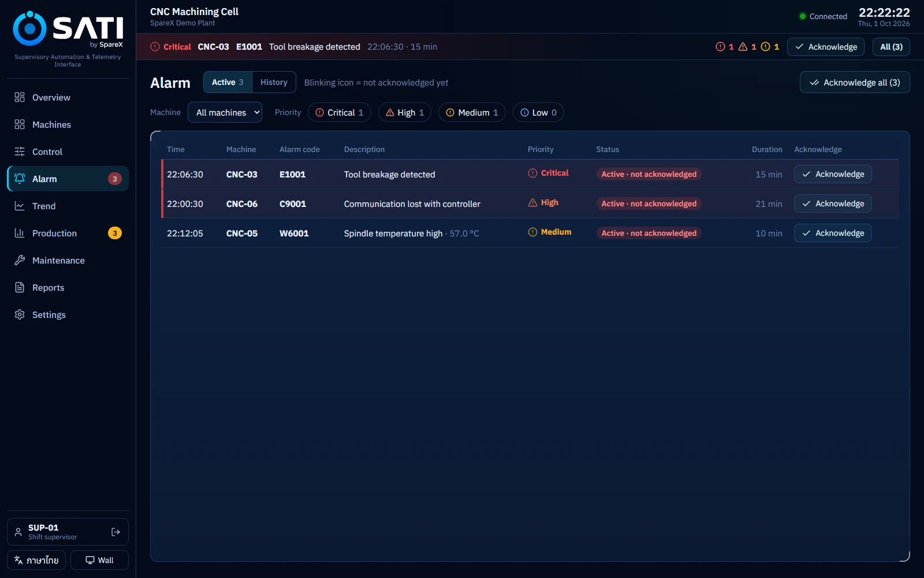
Task: Click the Maintenance wrench icon
Action: click(x=20, y=260)
